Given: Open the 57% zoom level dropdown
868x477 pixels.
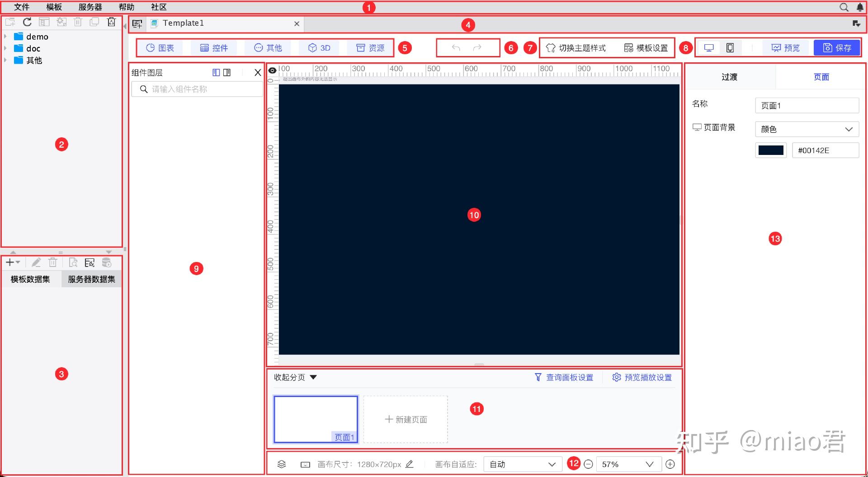Looking at the screenshot, I should tap(627, 464).
